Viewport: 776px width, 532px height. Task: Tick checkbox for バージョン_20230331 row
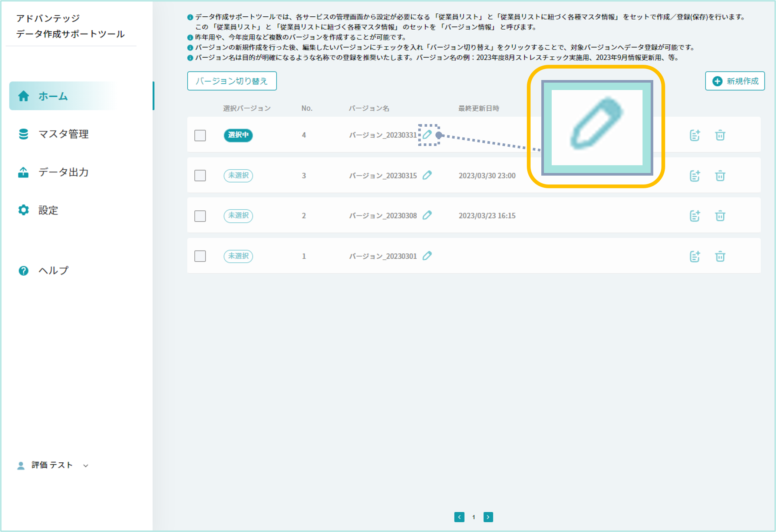[200, 135]
